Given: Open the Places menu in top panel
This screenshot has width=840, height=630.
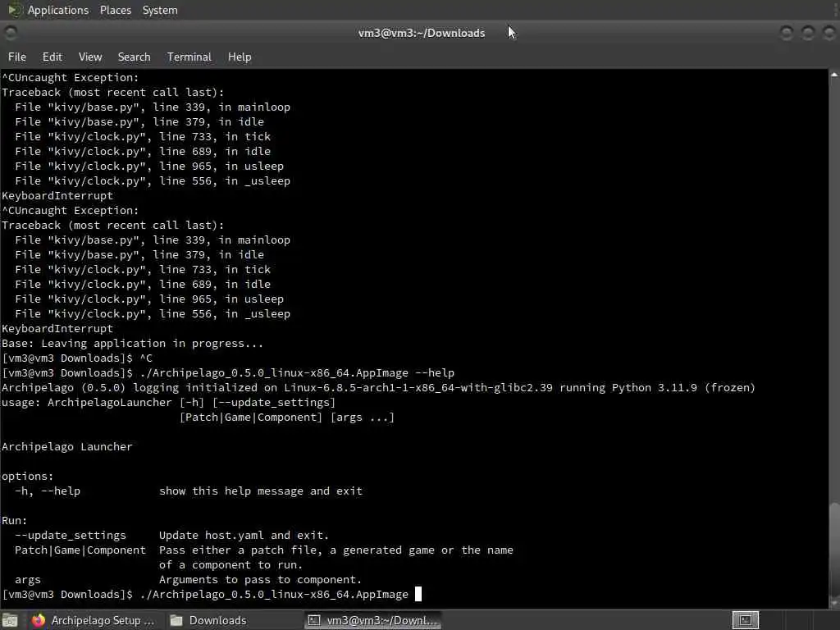Looking at the screenshot, I should coord(115,10).
